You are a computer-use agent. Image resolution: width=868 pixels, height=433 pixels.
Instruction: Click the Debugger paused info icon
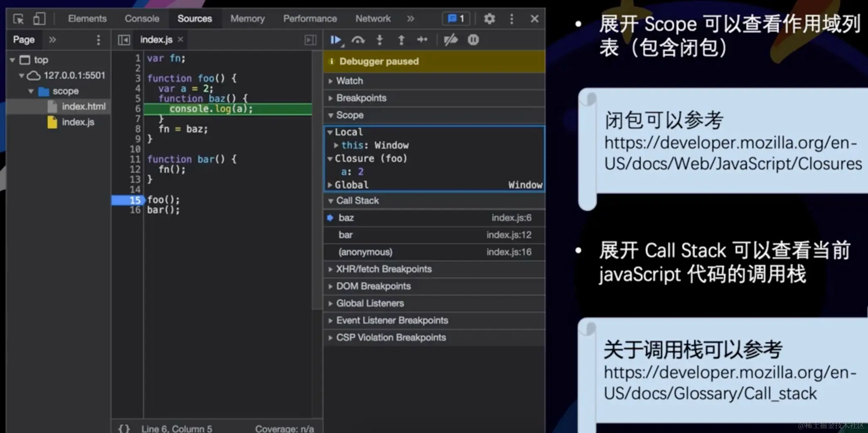point(331,61)
